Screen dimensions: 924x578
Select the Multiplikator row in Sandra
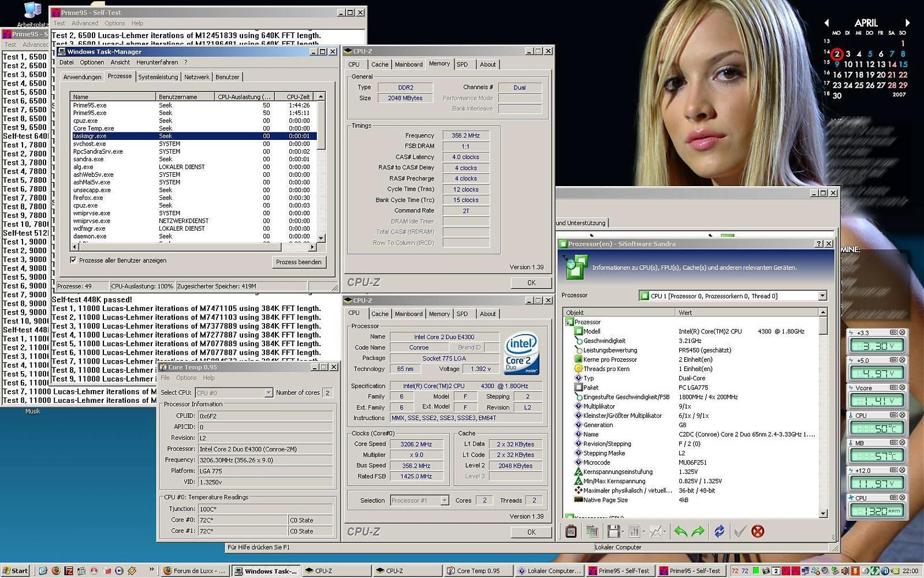coord(691,406)
